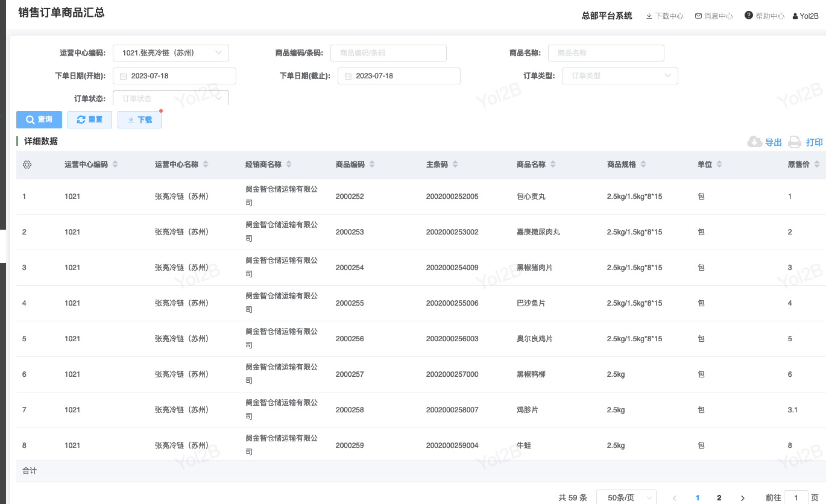This screenshot has height=504, width=826.
Task: Open the 订单状态 dropdown
Action: (x=218, y=98)
